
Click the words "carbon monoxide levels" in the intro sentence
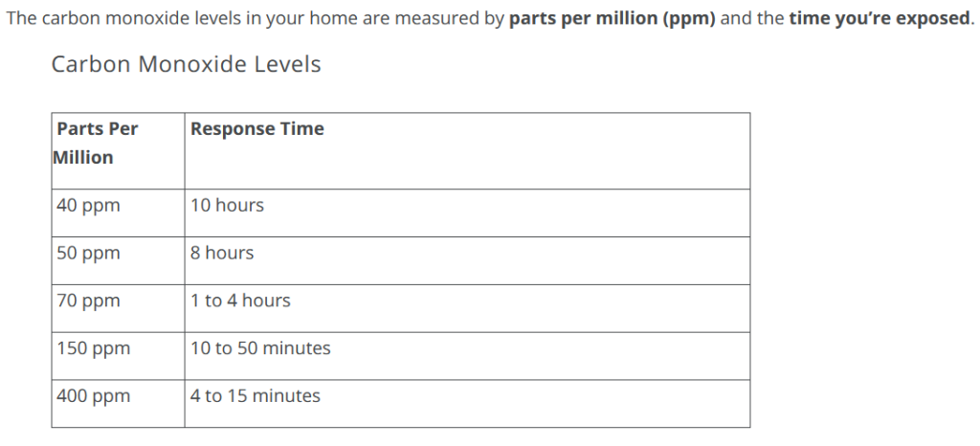click(130, 20)
